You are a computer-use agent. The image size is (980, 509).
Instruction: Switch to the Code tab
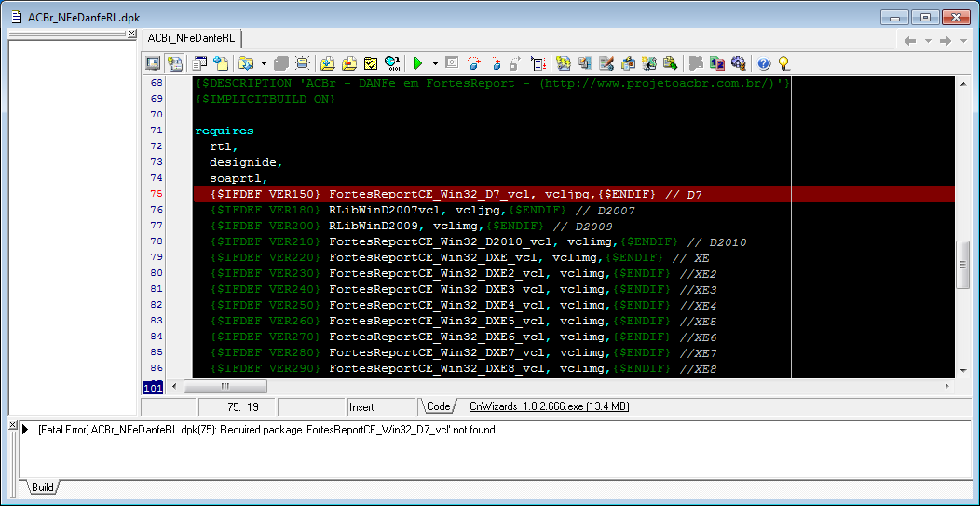click(x=438, y=406)
